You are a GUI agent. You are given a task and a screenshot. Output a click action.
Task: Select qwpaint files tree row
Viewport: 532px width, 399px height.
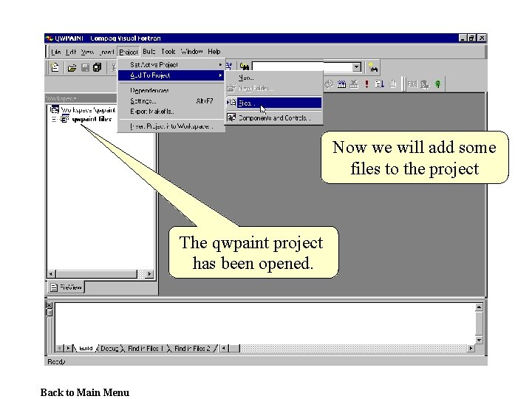pos(86,119)
